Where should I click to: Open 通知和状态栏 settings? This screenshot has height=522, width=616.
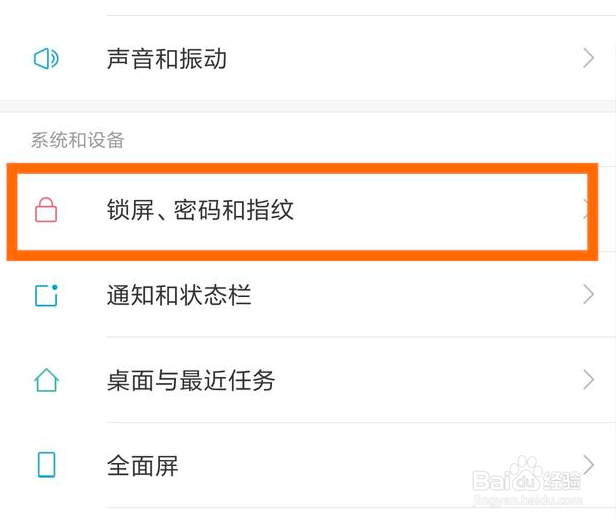[179, 295]
